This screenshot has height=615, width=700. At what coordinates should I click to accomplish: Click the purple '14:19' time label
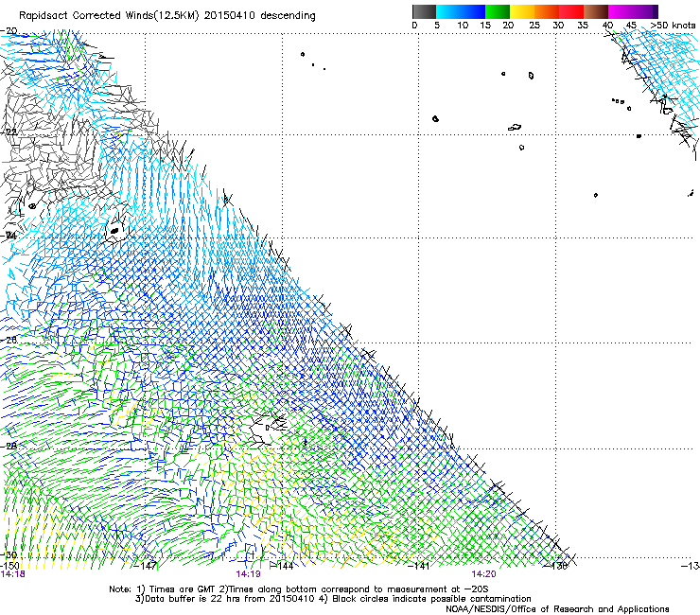[248, 574]
